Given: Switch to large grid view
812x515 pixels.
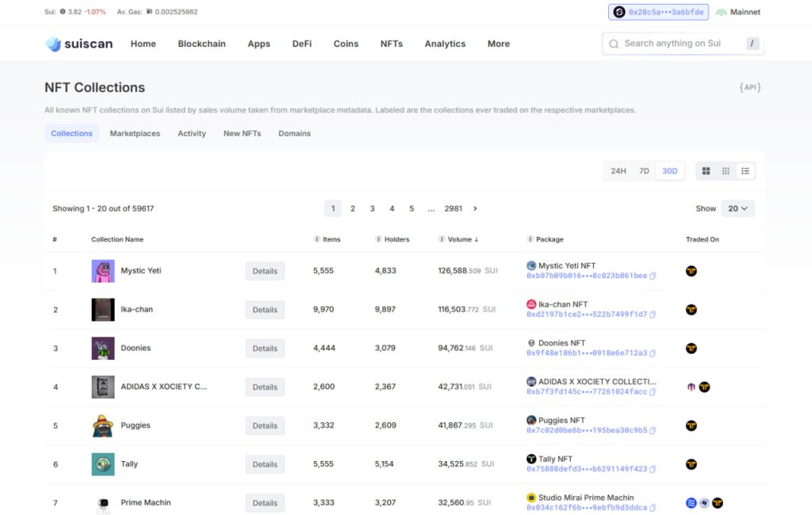Looking at the screenshot, I should (x=706, y=171).
